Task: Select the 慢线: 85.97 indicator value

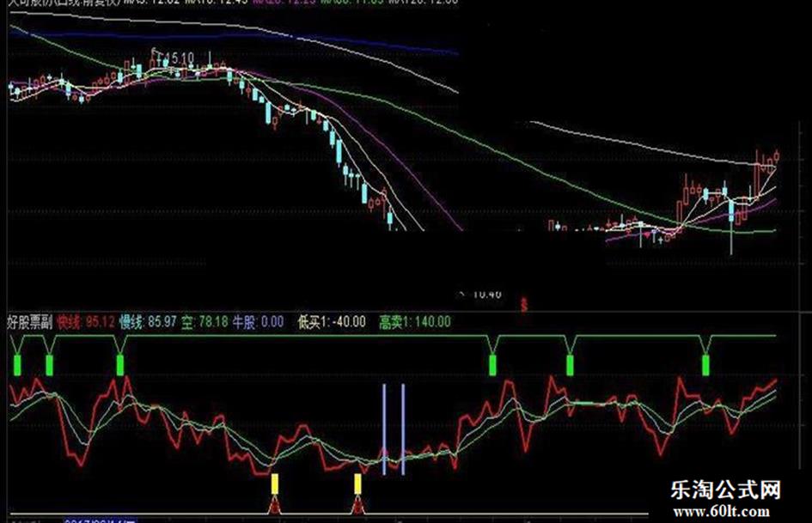Action: 148,322
